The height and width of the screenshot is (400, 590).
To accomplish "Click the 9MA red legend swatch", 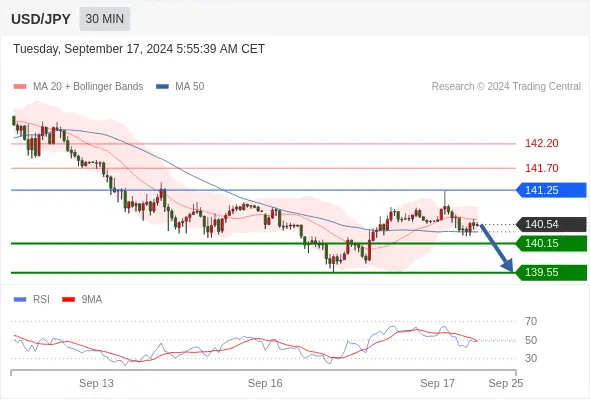I will click(68, 300).
